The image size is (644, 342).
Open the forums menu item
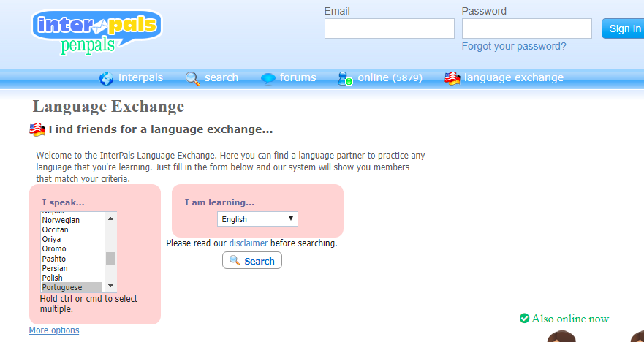click(x=298, y=77)
